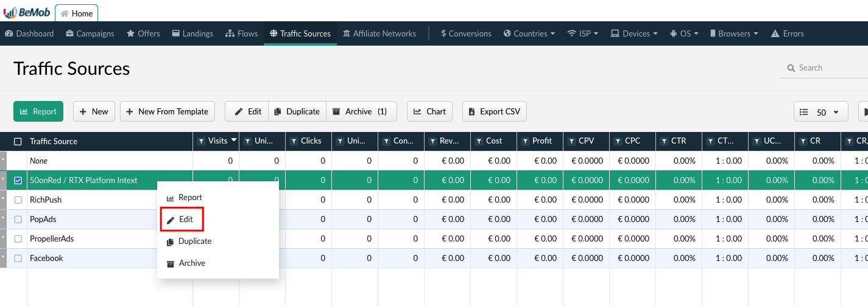Open the Landings section
The width and height of the screenshot is (868, 306).
click(x=192, y=33)
